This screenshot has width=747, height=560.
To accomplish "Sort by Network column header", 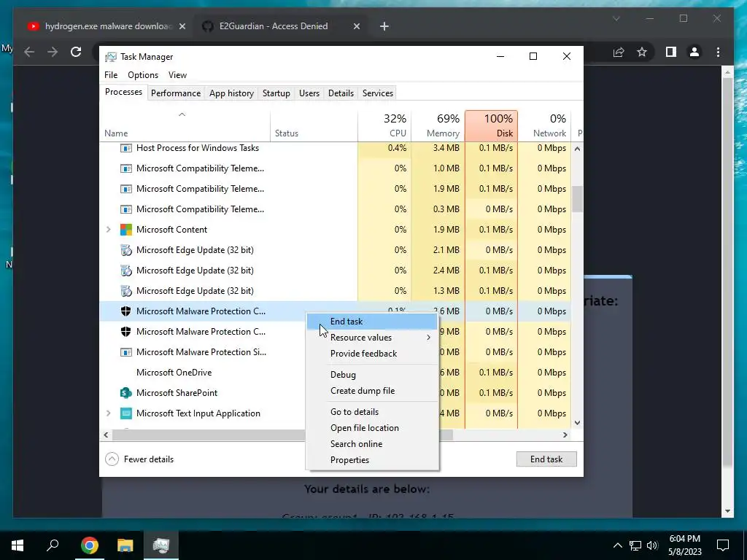I will (544, 125).
